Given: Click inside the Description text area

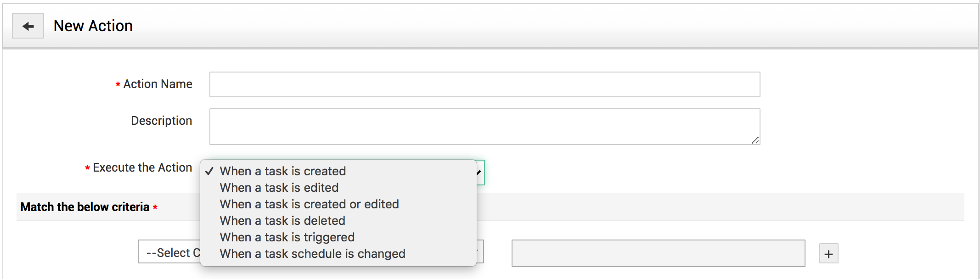Looking at the screenshot, I should click(x=484, y=127).
